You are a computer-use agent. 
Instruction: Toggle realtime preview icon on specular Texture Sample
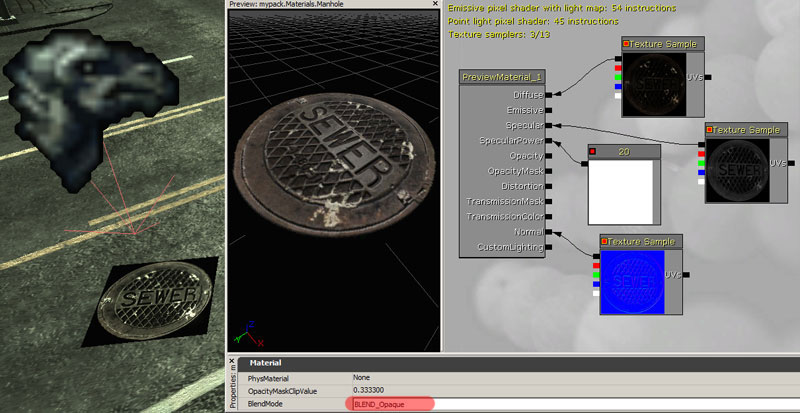[x=710, y=130]
